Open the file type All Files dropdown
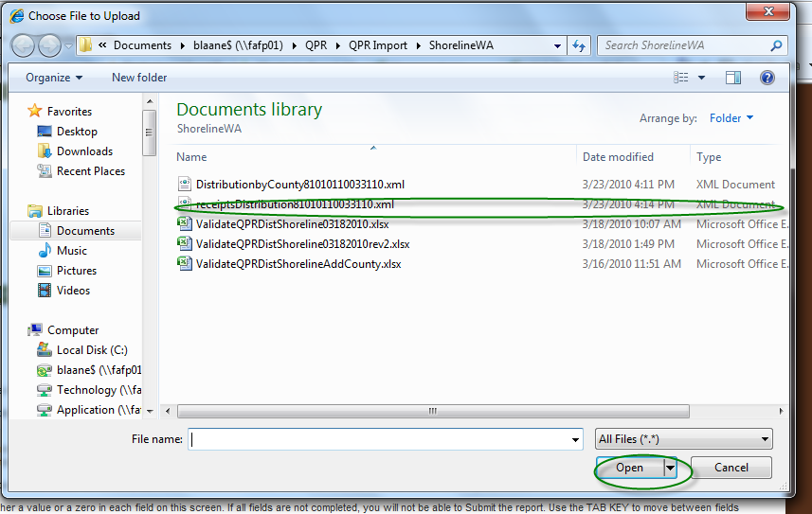The image size is (812, 514). 683,439
